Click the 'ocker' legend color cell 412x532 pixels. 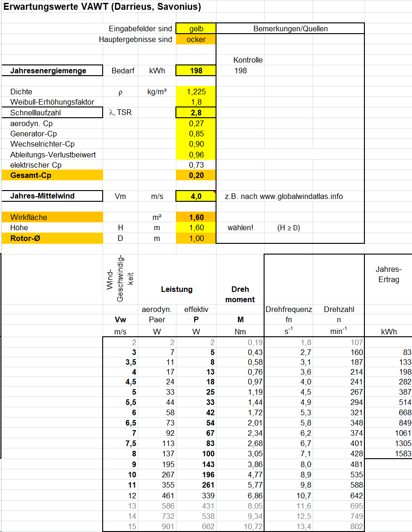tap(196, 40)
